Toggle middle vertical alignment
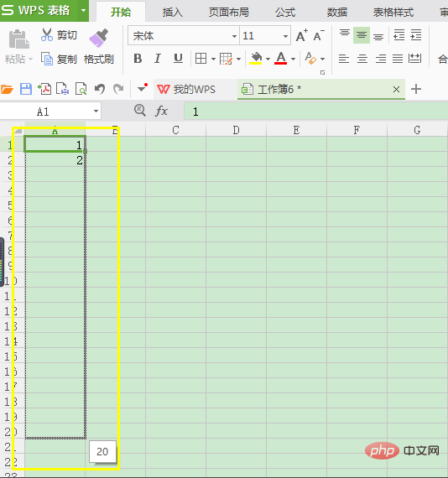Image resolution: width=448 pixels, height=478 pixels. click(x=362, y=35)
